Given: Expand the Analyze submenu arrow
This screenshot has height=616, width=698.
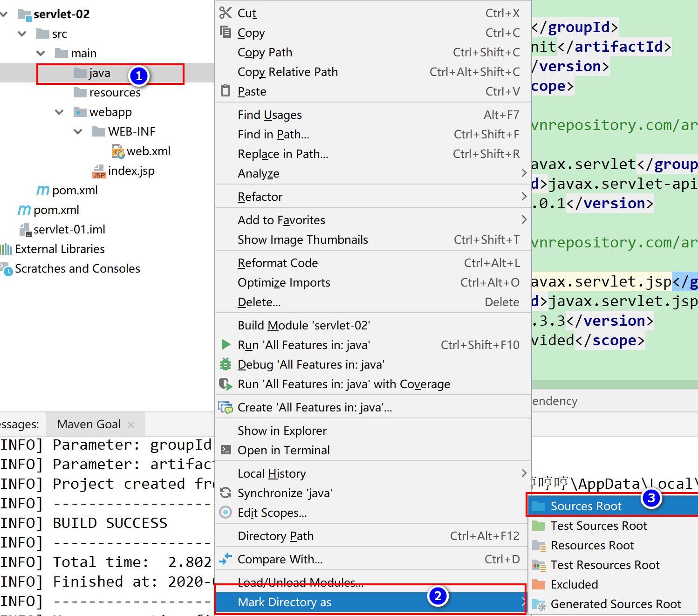Looking at the screenshot, I should coord(524,173).
